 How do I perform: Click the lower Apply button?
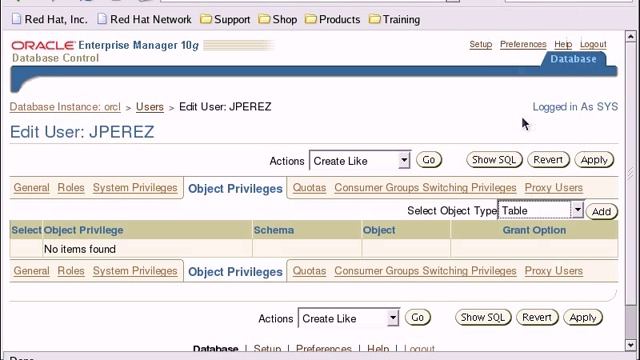583,317
